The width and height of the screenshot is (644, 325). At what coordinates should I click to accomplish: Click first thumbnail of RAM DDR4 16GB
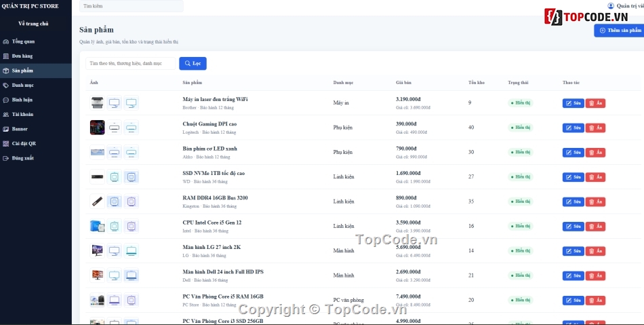point(98,202)
